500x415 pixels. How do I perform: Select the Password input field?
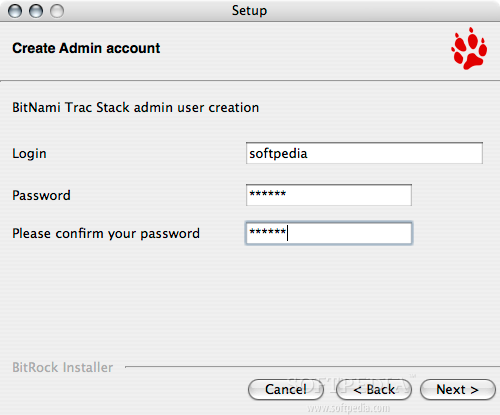[329, 195]
